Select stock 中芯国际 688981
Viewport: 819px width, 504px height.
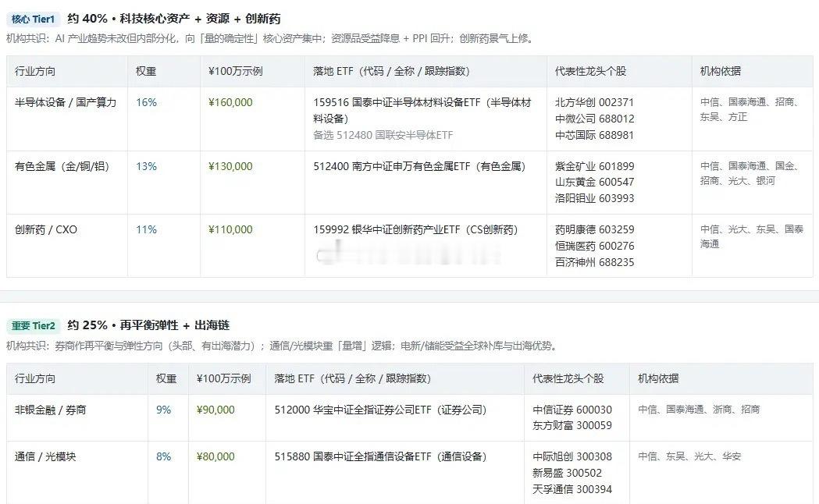(594, 135)
